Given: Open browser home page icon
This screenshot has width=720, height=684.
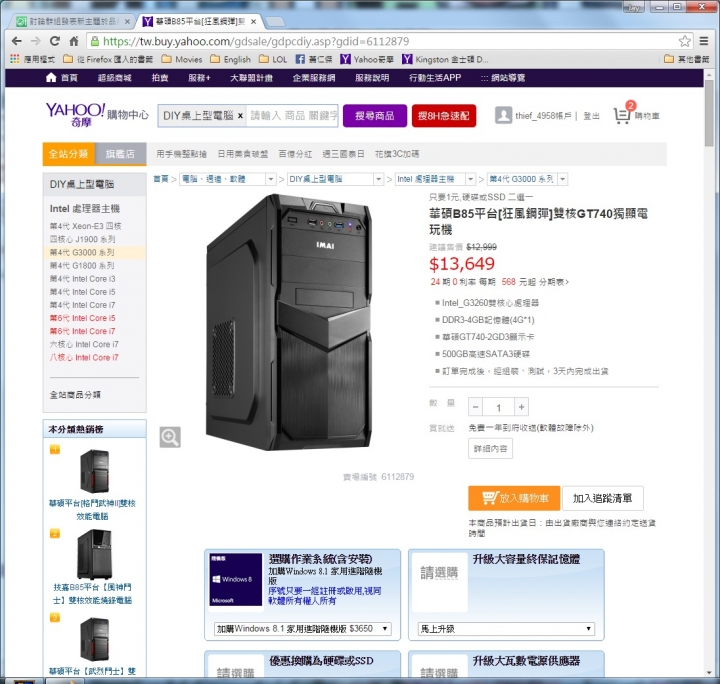Looking at the screenshot, I should pyautogui.click(x=74, y=41).
